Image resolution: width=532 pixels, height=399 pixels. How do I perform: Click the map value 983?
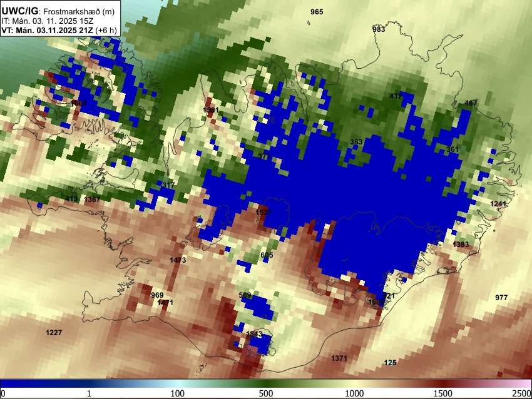click(x=379, y=29)
